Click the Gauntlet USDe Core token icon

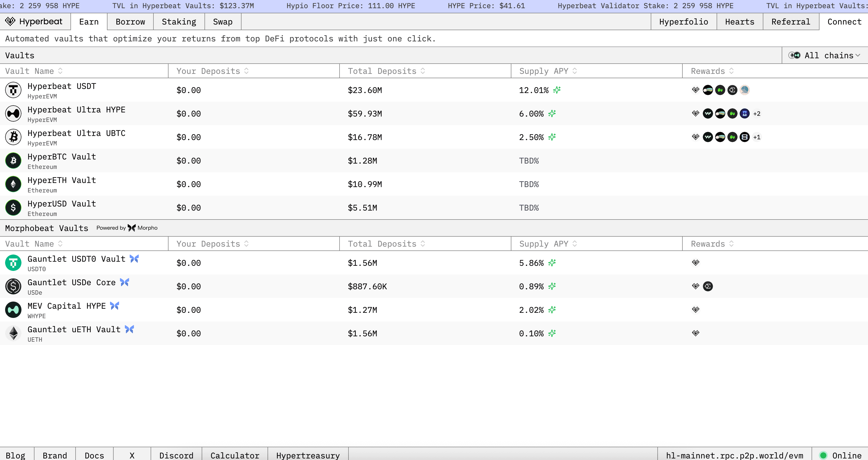[x=13, y=286]
